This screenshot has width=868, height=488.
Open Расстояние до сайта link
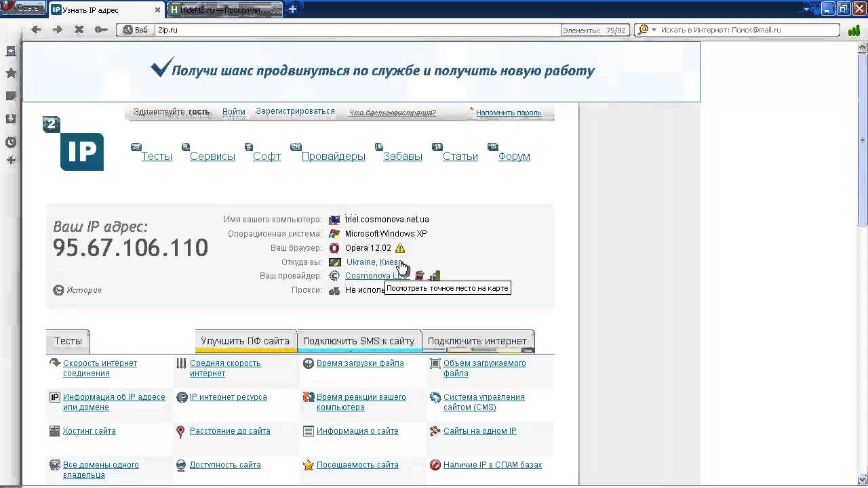coord(230,431)
